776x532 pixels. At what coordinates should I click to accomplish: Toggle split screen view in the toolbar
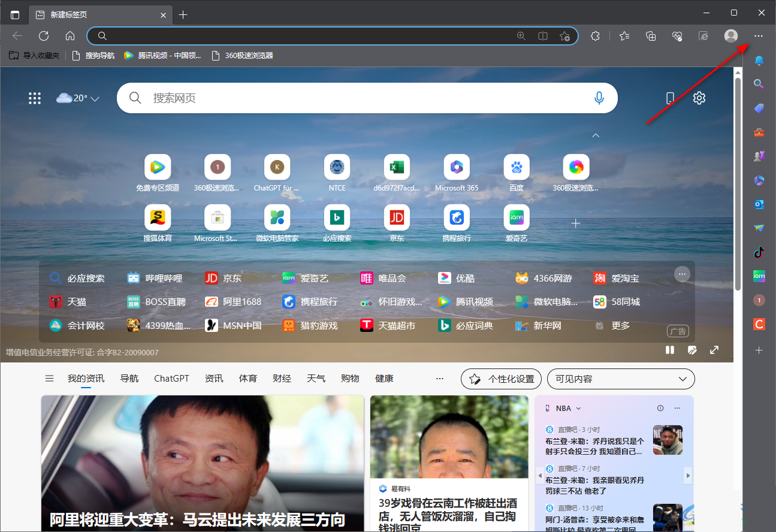point(543,36)
